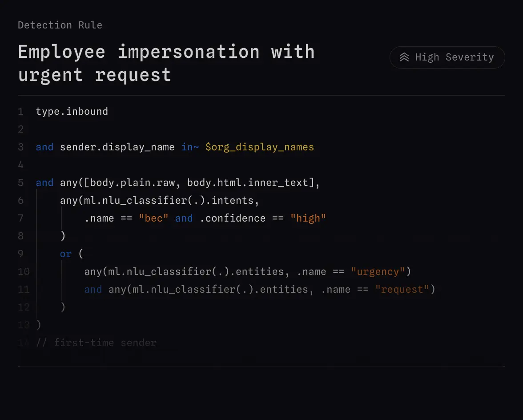Click the and keyword on line 11
The height and width of the screenshot is (420, 523).
(93, 289)
